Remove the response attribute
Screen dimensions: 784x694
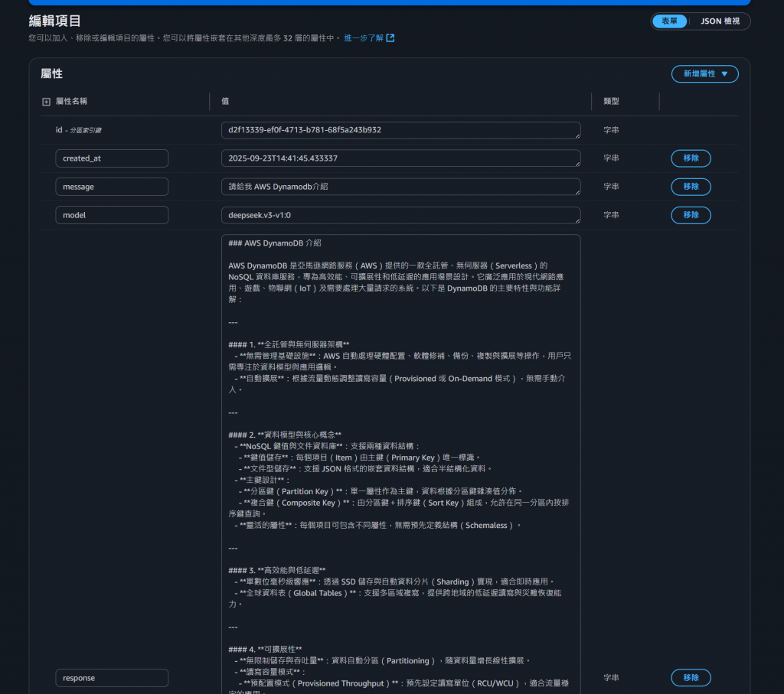[691, 678]
